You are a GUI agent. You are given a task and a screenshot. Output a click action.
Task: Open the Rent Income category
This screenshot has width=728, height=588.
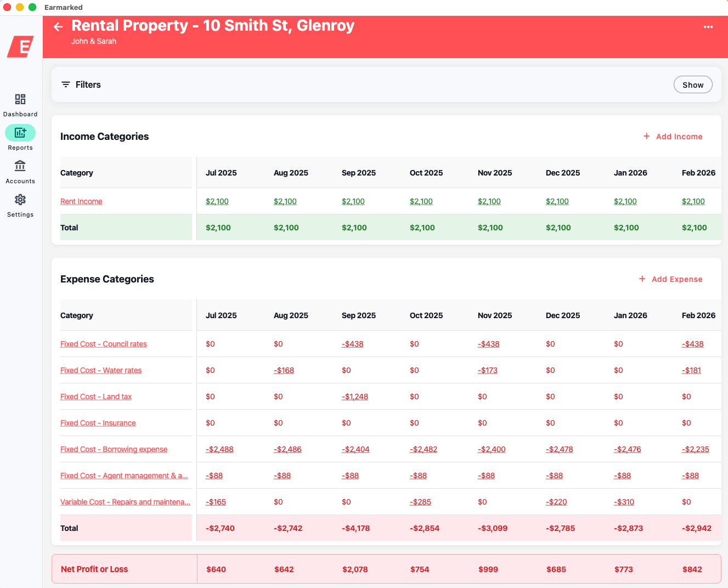pos(81,201)
